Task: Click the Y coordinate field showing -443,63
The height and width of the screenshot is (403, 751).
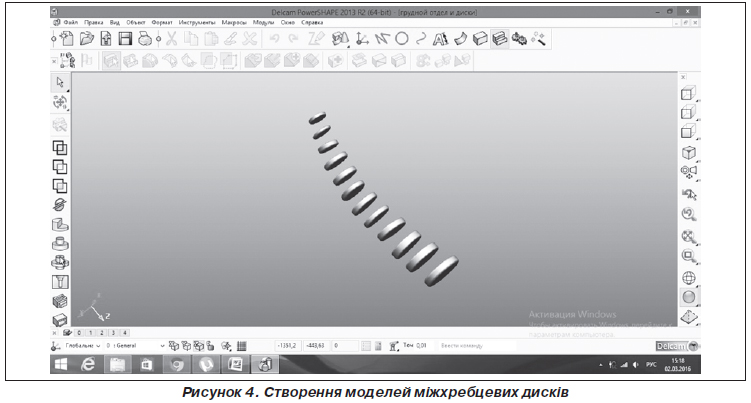Action: click(316, 345)
